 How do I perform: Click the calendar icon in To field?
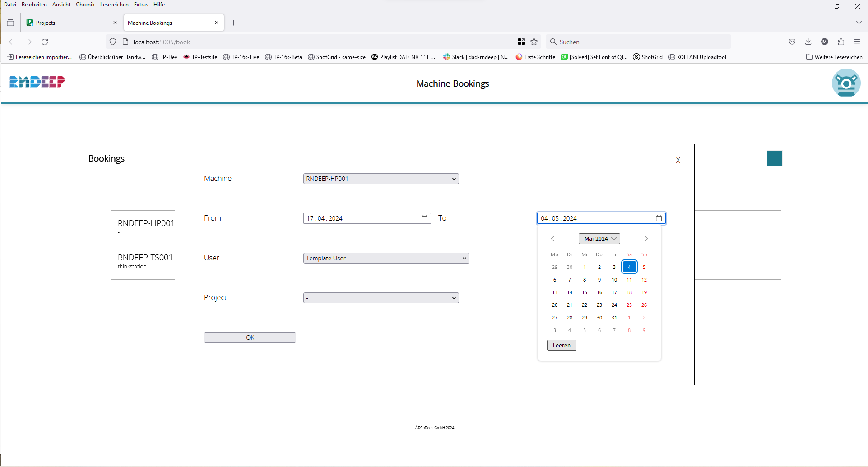point(659,218)
